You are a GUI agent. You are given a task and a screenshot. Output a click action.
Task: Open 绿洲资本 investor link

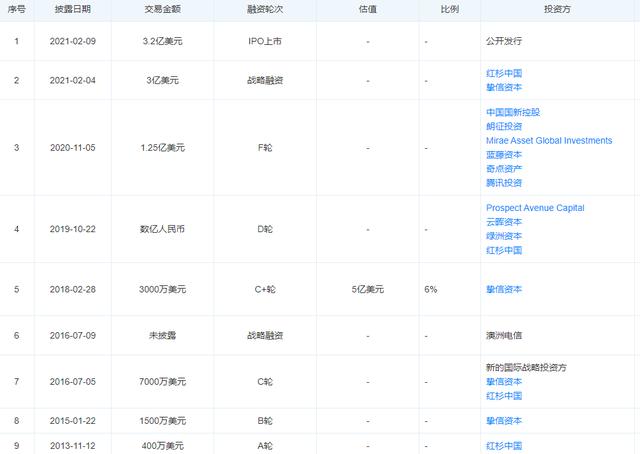[504, 236]
